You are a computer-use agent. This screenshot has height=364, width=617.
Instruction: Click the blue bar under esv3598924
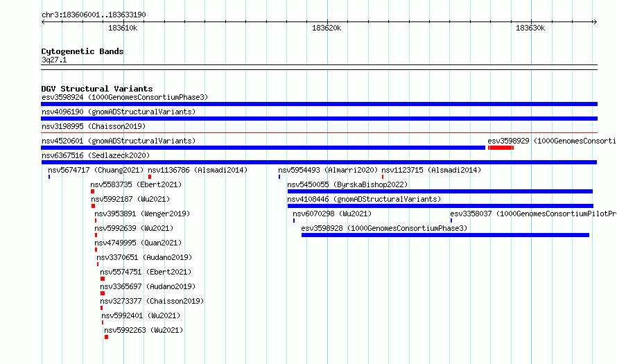319,104
